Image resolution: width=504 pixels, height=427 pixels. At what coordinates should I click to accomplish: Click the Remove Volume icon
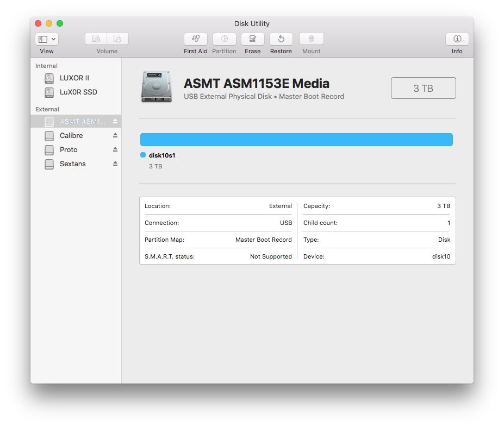(x=117, y=39)
